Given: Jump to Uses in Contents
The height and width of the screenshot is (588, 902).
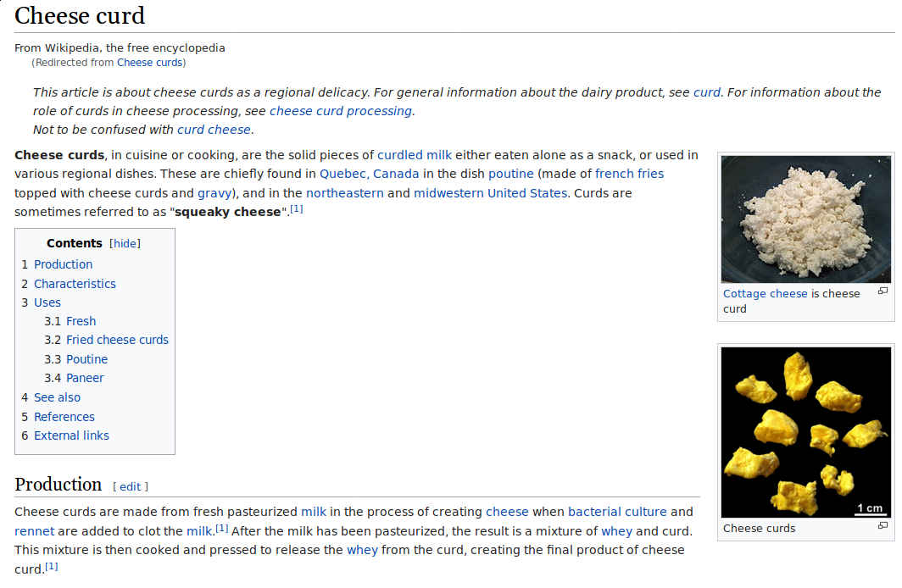Looking at the screenshot, I should [x=47, y=303].
